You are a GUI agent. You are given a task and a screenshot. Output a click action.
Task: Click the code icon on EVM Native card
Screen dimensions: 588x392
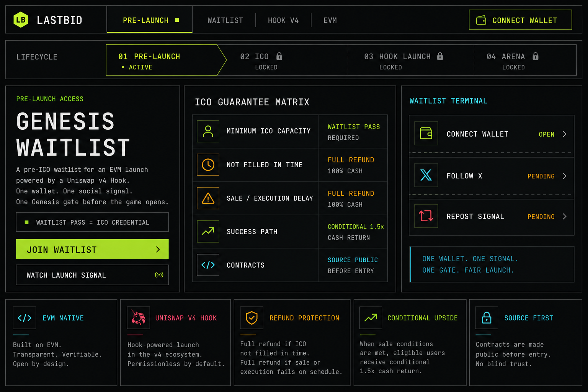[24, 318]
